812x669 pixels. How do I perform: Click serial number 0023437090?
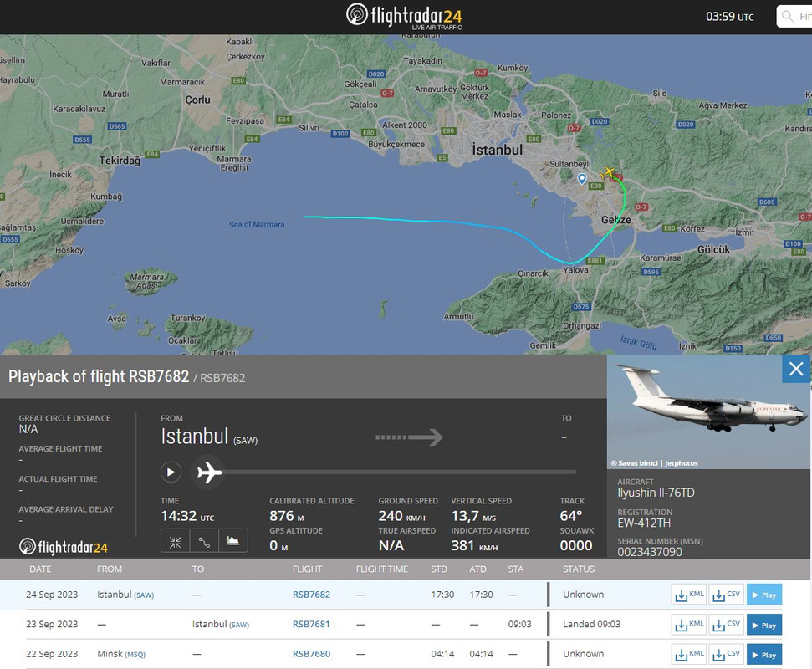point(650,552)
